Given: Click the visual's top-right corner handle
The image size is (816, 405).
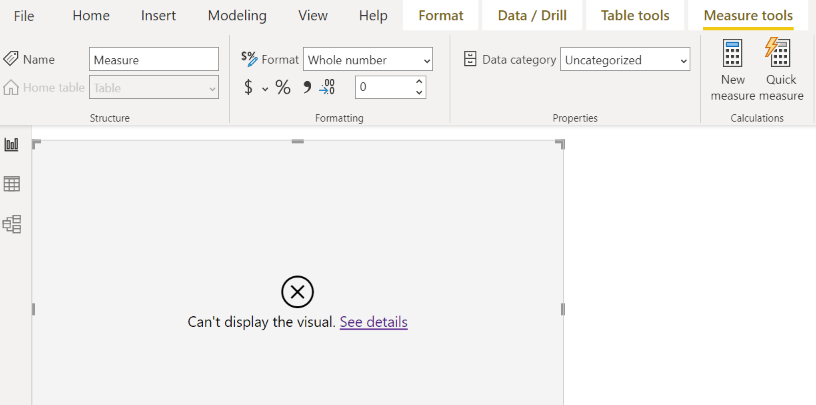Looking at the screenshot, I should click(560, 144).
